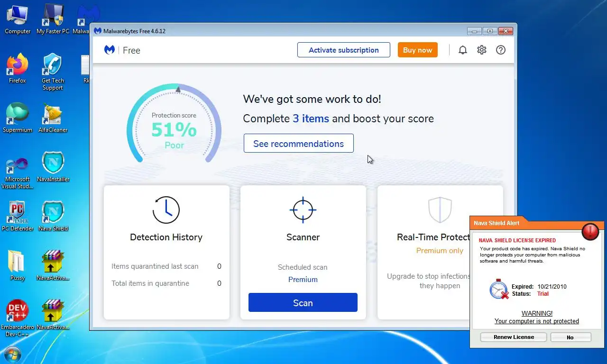Click the Scanner crosshair icon
This screenshot has height=364, width=607.
click(303, 210)
